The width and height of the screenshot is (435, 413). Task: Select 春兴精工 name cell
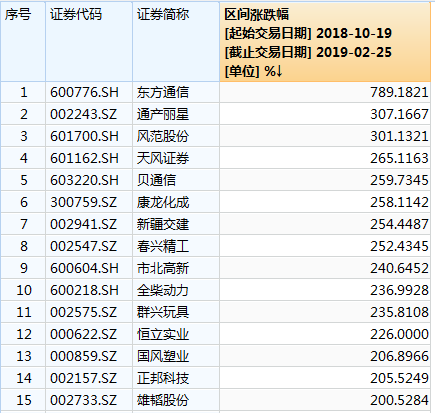[176, 246]
